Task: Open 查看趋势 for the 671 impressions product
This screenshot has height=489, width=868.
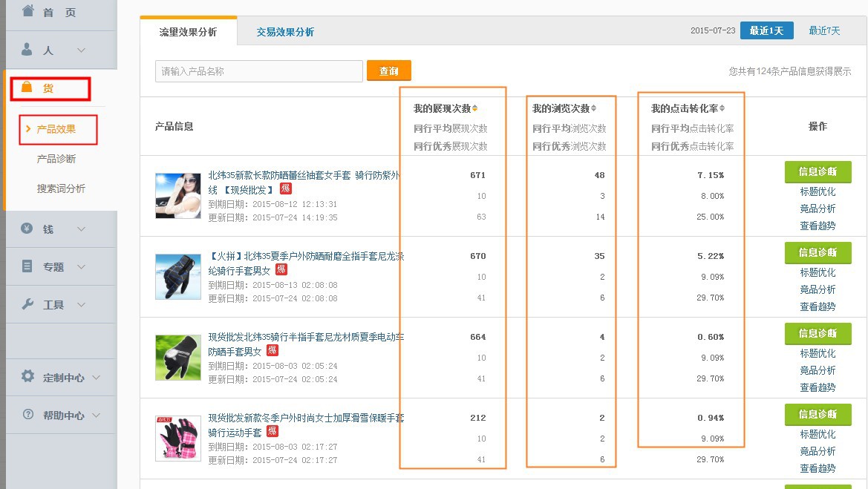Action: pos(818,226)
